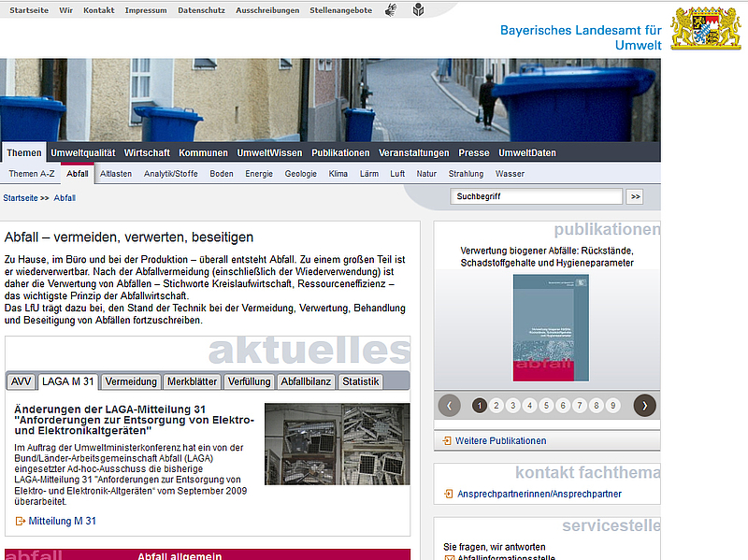Select publication slide number 3
Screen dimensions: 748x560
pos(513,405)
